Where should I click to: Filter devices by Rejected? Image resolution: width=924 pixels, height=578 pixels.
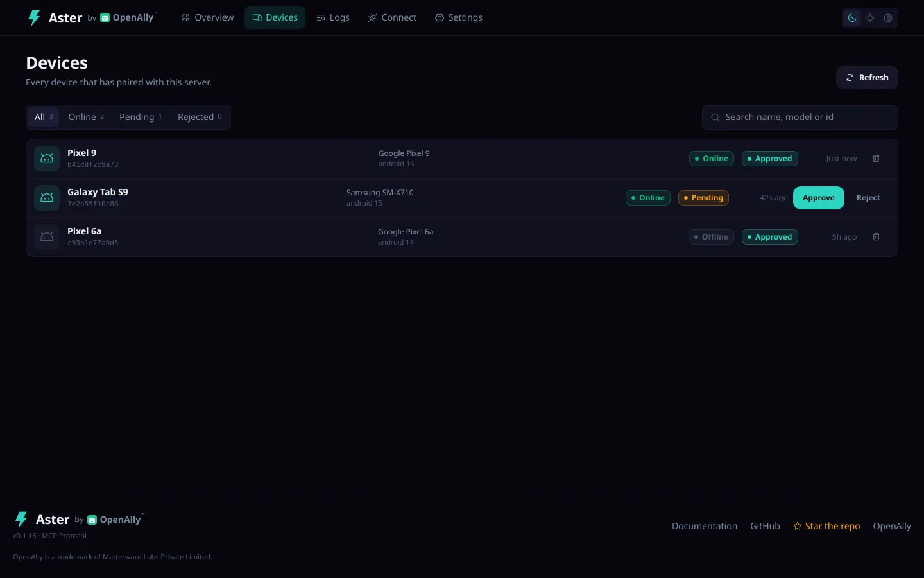(200, 117)
